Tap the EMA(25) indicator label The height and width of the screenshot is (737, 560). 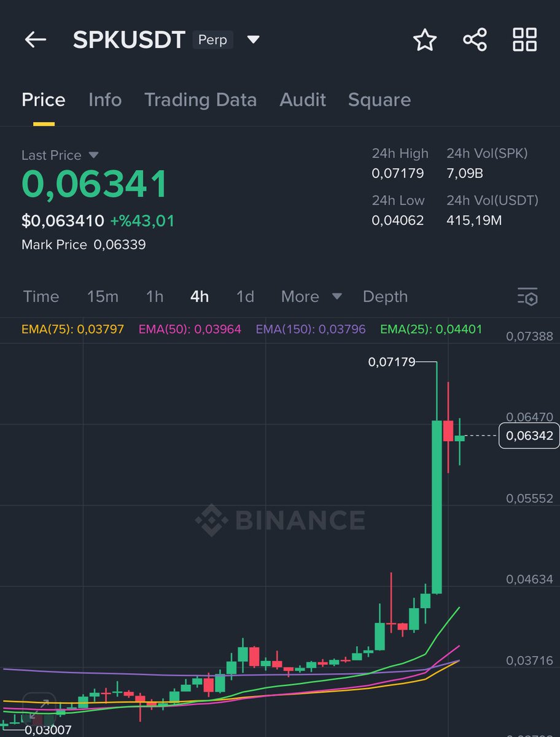click(432, 329)
